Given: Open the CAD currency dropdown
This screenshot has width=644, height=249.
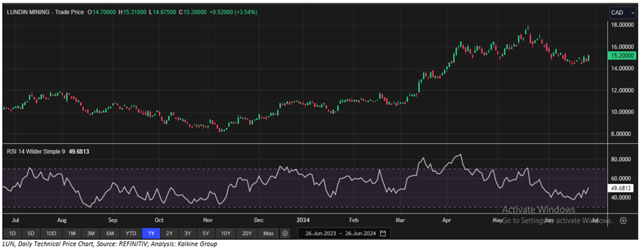Looking at the screenshot, I should point(623,12).
